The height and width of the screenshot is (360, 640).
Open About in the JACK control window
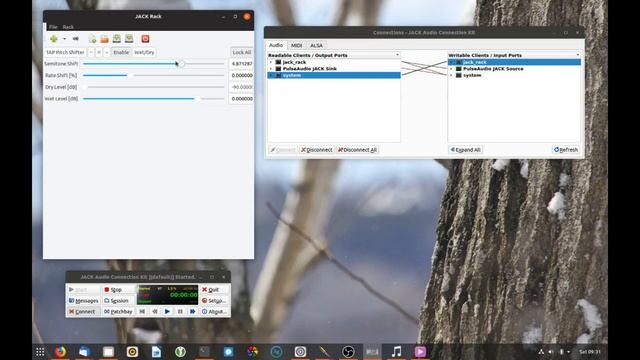(214, 311)
